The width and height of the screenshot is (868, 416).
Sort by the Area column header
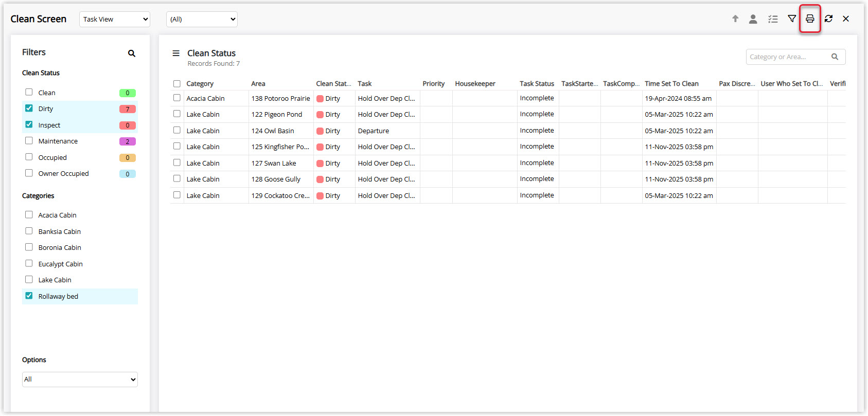[258, 84]
